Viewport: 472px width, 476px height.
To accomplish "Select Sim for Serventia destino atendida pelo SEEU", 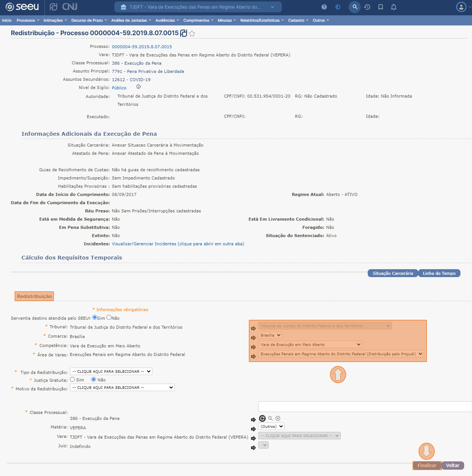I will click(x=95, y=318).
